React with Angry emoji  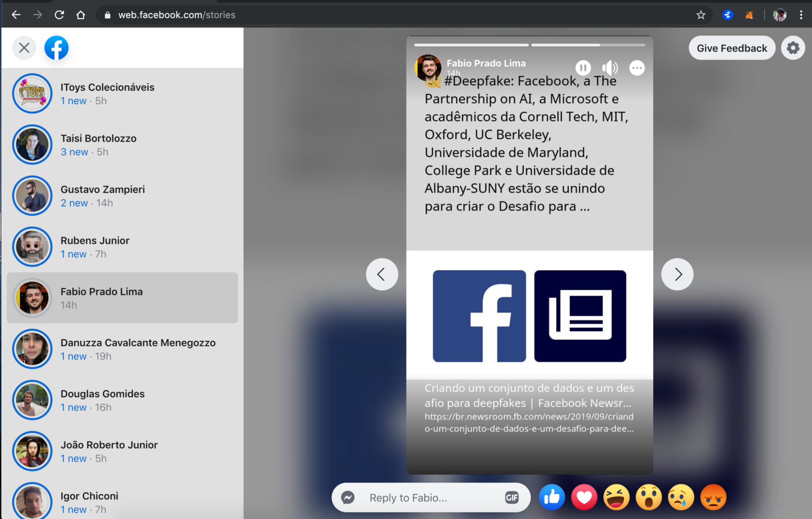click(x=714, y=497)
